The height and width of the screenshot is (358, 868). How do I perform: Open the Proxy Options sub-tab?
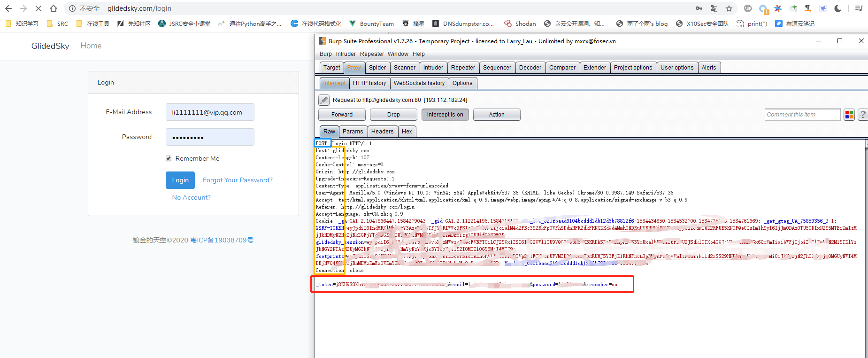pos(462,83)
